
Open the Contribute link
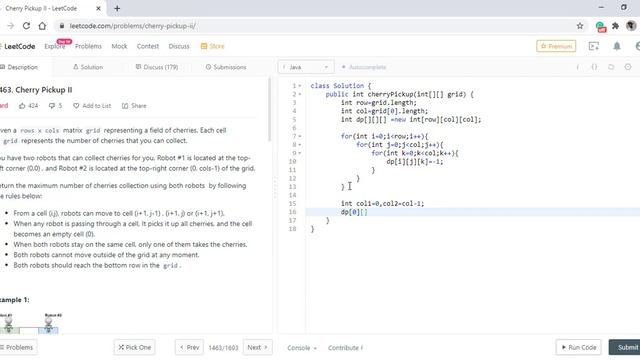[345, 348]
